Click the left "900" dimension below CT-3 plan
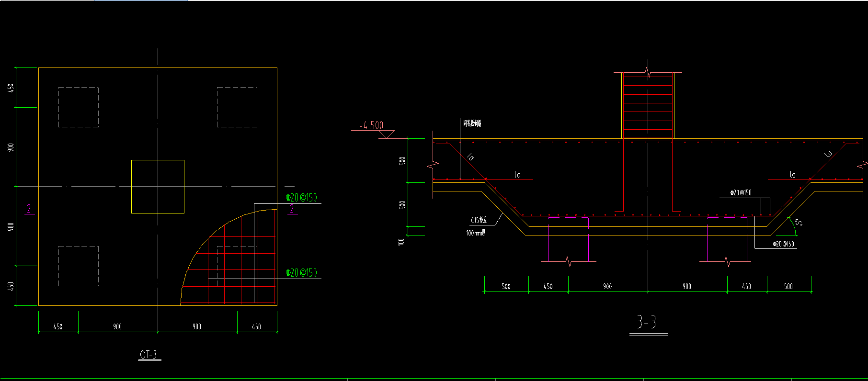The image size is (868, 381). 117,327
